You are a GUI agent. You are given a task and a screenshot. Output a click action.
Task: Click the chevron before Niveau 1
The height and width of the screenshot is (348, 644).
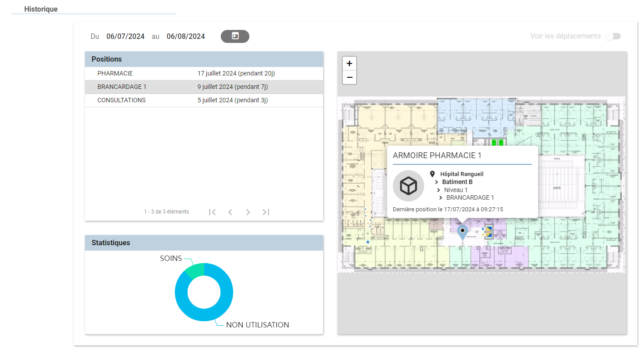(438, 190)
